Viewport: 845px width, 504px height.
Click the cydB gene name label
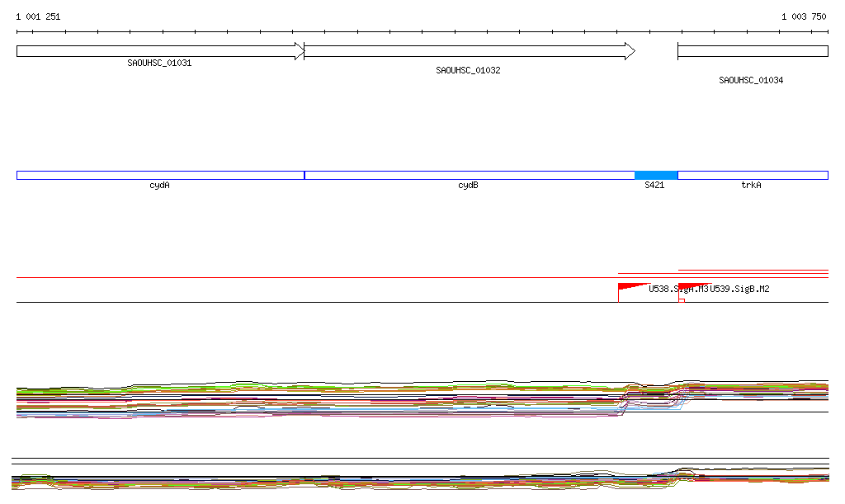click(468, 186)
